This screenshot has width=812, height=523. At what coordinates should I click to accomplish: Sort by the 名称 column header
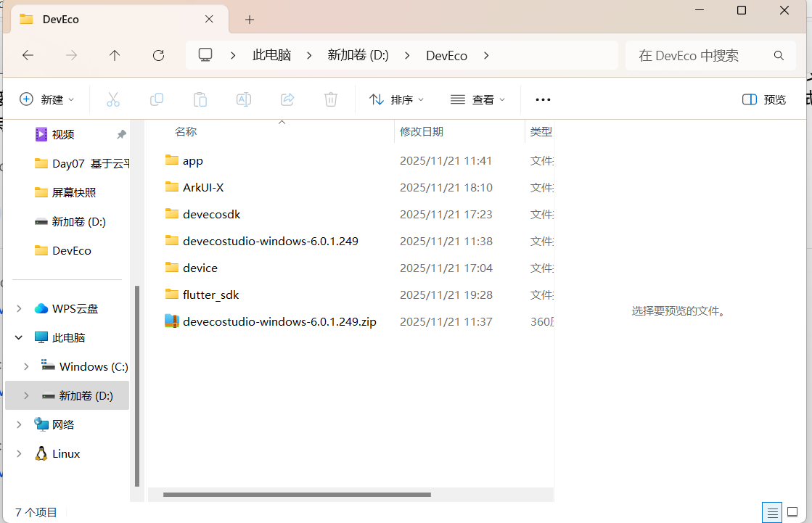coord(186,131)
